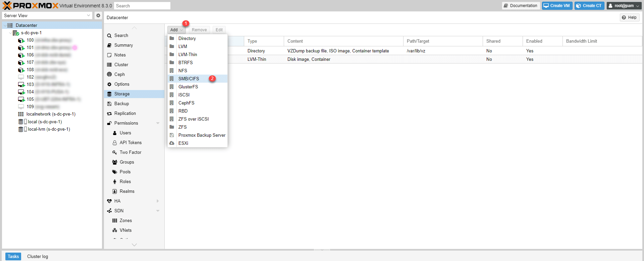Click the ESXi cloud download icon

pyautogui.click(x=172, y=143)
